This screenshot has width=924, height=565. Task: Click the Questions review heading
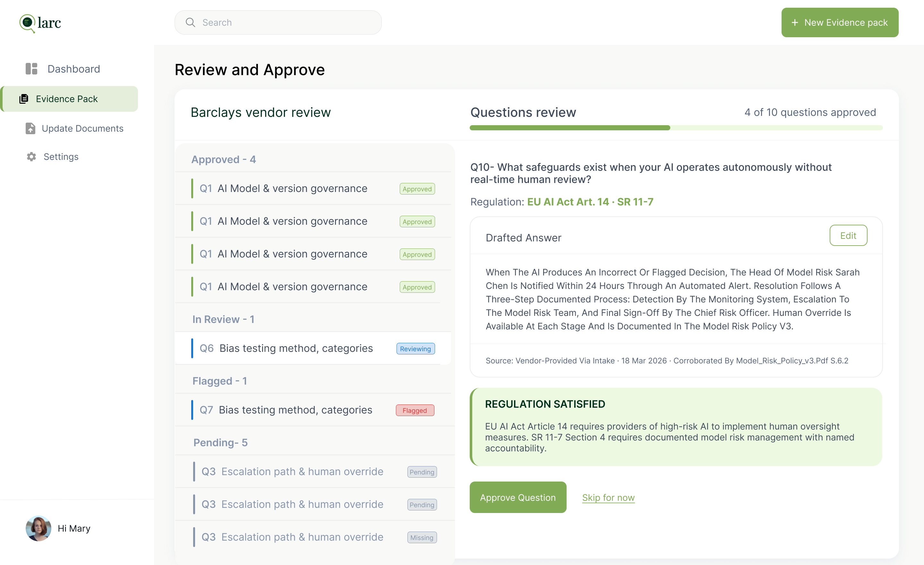523,112
